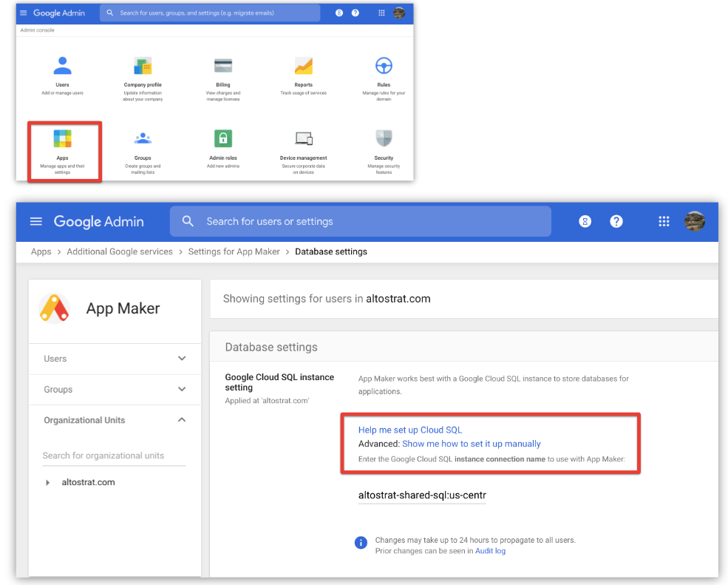Viewport: 728px width, 585px height.
Task: Click Google Admin logo in Database settings window
Action: (99, 222)
